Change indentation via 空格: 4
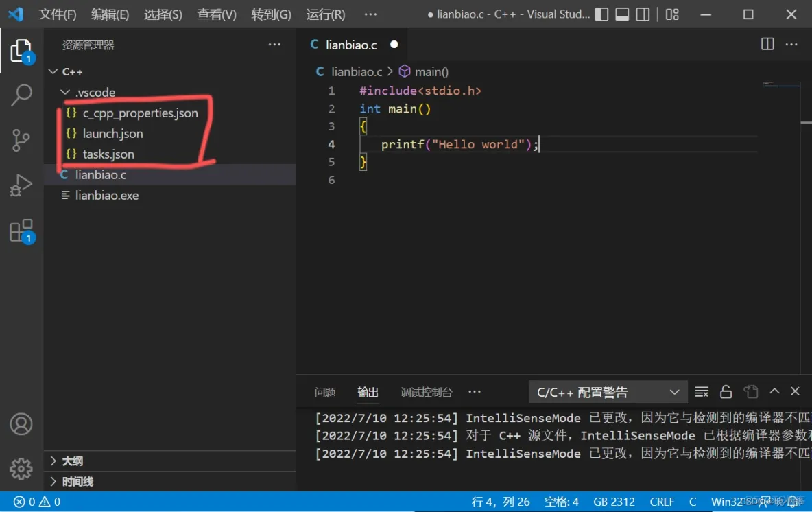This screenshot has width=812, height=512. [562, 502]
